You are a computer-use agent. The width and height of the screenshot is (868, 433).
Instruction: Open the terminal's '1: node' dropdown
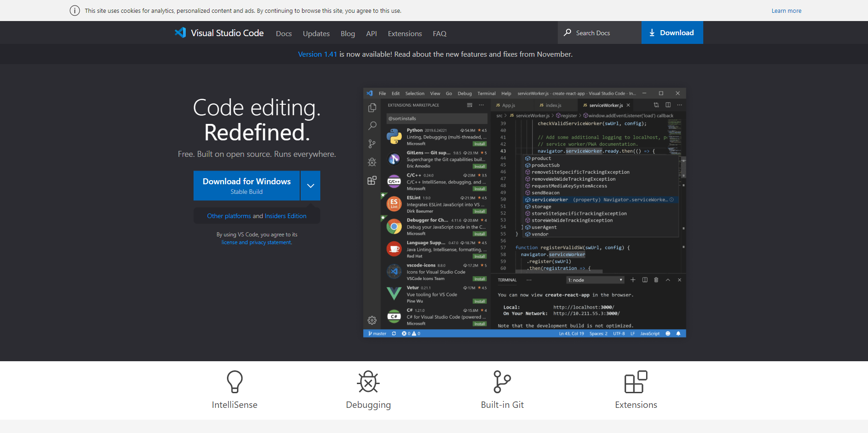[594, 279]
